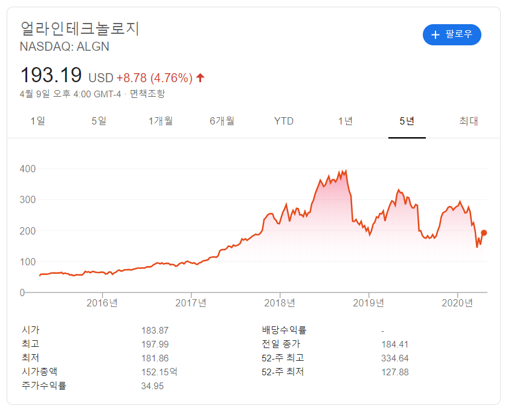Click the 얼라인테크놀로지 stock name heading
Viewport: 514px width, 420px height.
79,28
